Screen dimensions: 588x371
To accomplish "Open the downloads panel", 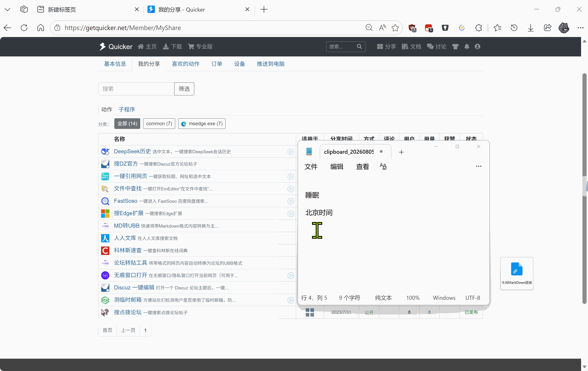I will pos(531,28).
